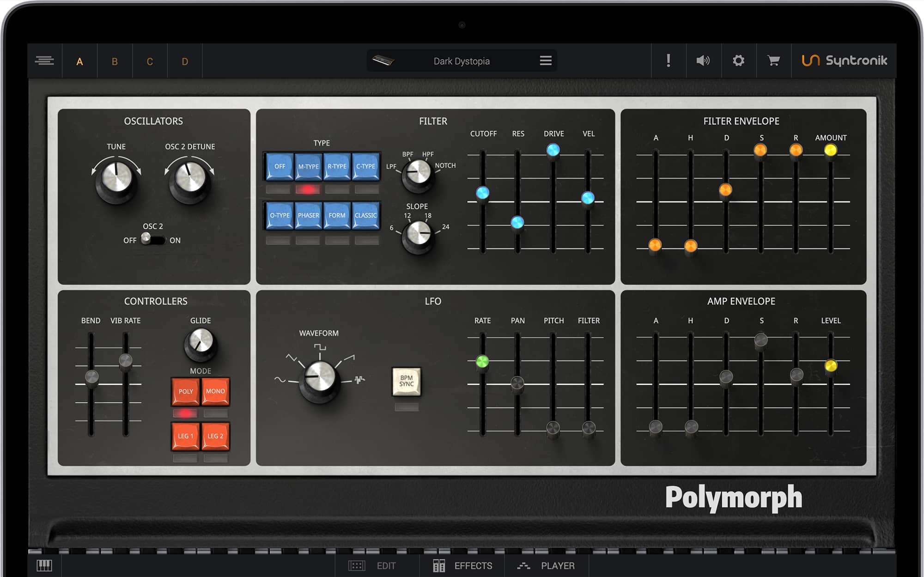Select part A tab

(79, 61)
